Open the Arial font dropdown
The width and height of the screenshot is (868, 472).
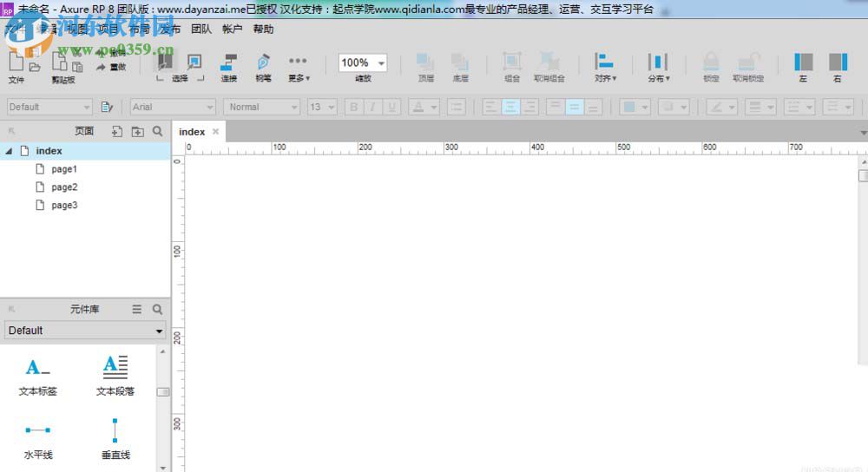(x=173, y=107)
